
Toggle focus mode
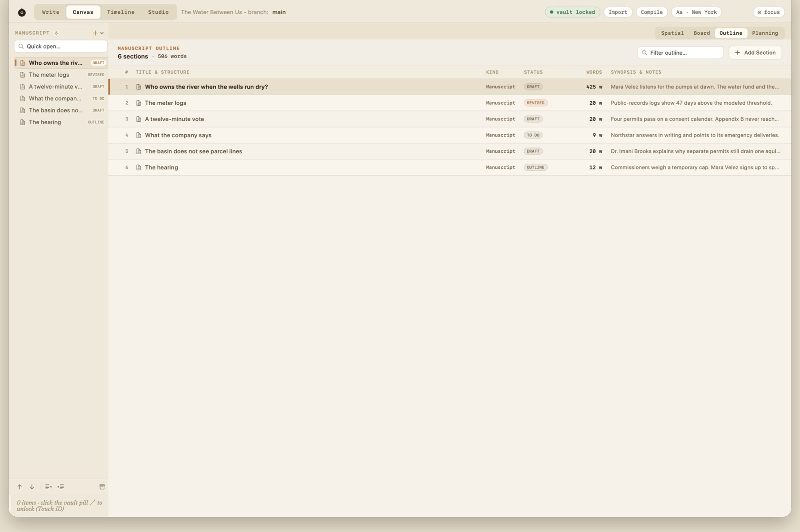(x=769, y=12)
